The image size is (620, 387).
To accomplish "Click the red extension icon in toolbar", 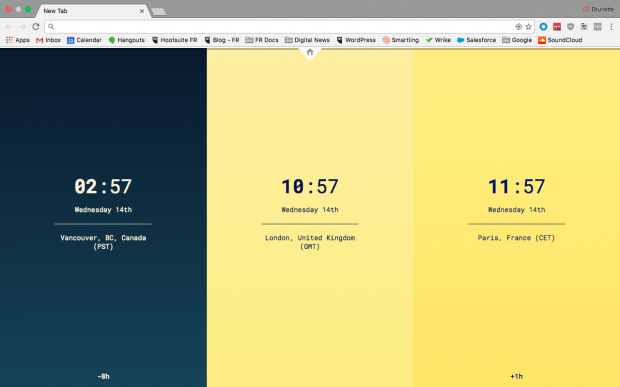I will pyautogui.click(x=557, y=26).
